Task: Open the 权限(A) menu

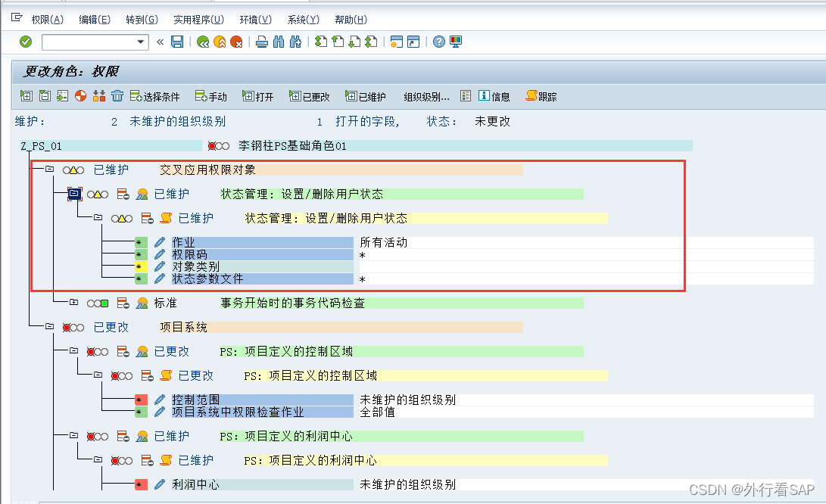Action: pyautogui.click(x=48, y=20)
